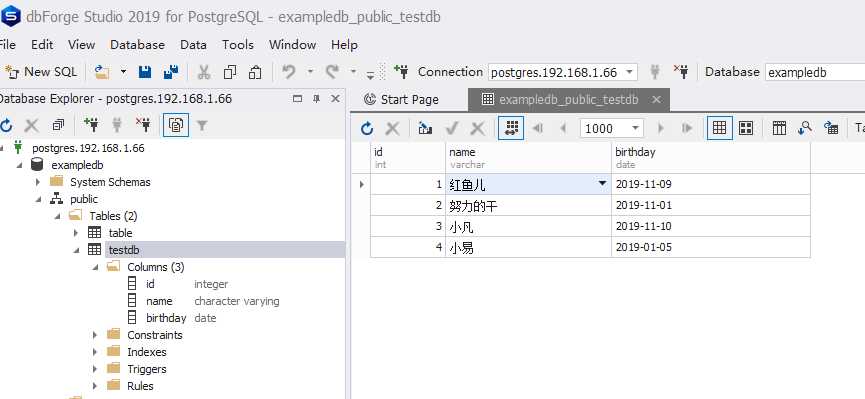Expand the System Schemas node
This screenshot has width=865, height=399.
point(38,182)
